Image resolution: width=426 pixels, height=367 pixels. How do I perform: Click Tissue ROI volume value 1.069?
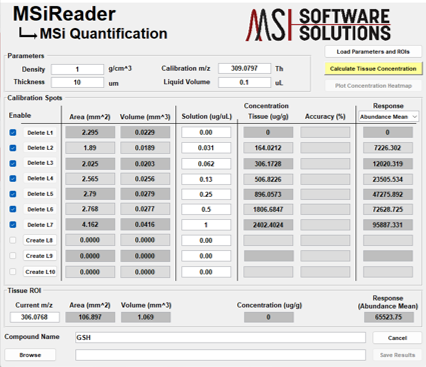146,317
